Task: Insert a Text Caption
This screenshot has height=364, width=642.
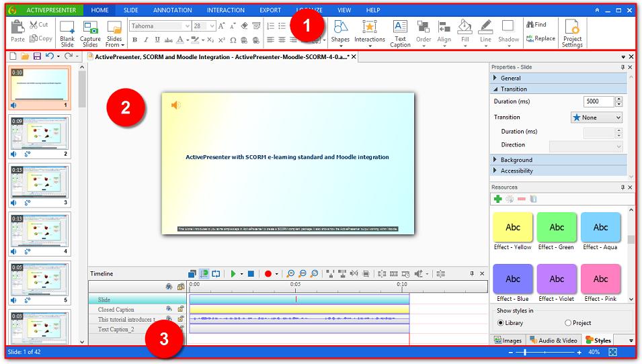Action: tap(400, 34)
